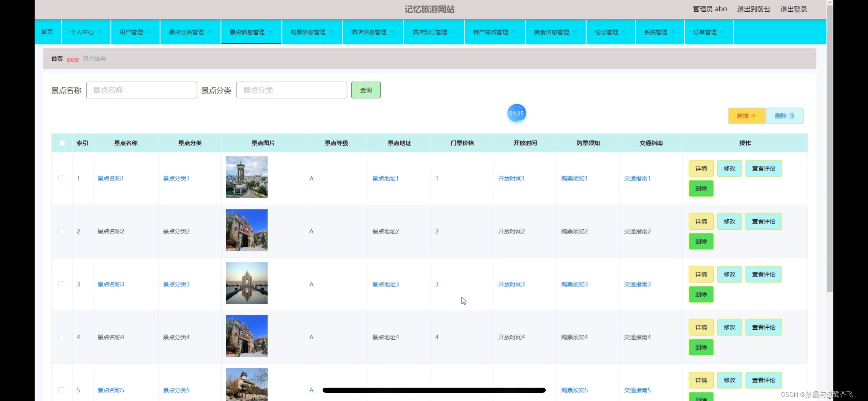Click 查看评论 for 景点名称1
This screenshot has height=401, width=868.
tap(763, 169)
